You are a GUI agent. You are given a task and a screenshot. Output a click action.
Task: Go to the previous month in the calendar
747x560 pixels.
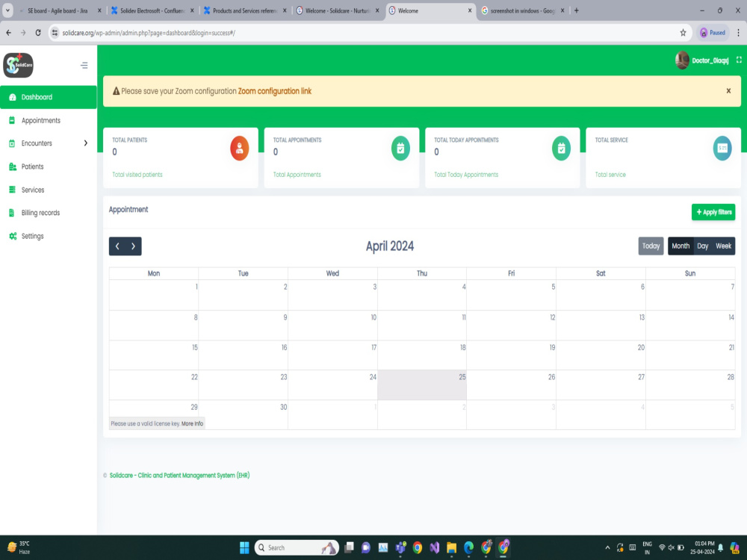click(x=117, y=246)
